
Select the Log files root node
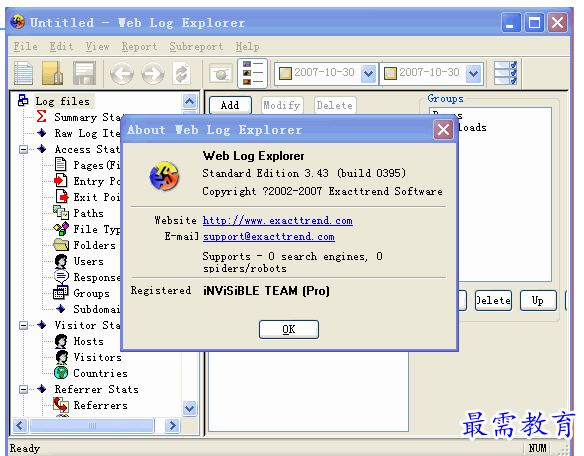(63, 101)
